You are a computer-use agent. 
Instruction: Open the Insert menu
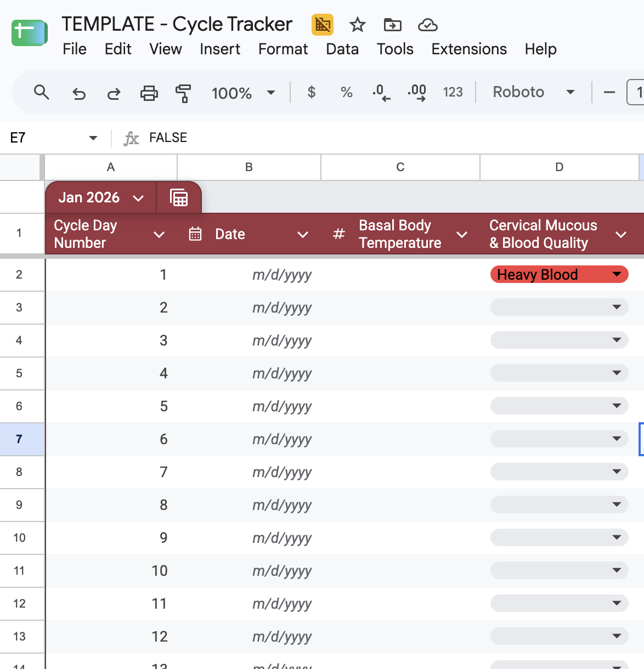click(x=220, y=49)
